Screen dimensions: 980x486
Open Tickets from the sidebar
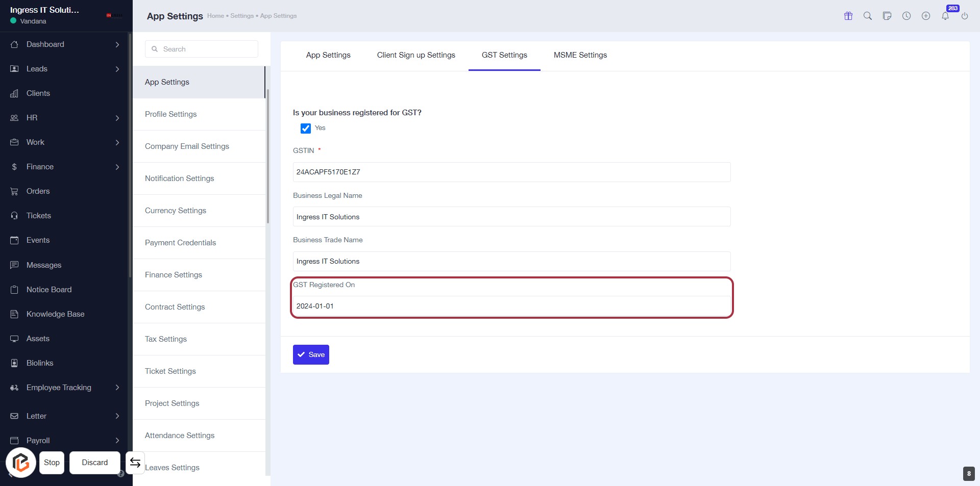39,216
